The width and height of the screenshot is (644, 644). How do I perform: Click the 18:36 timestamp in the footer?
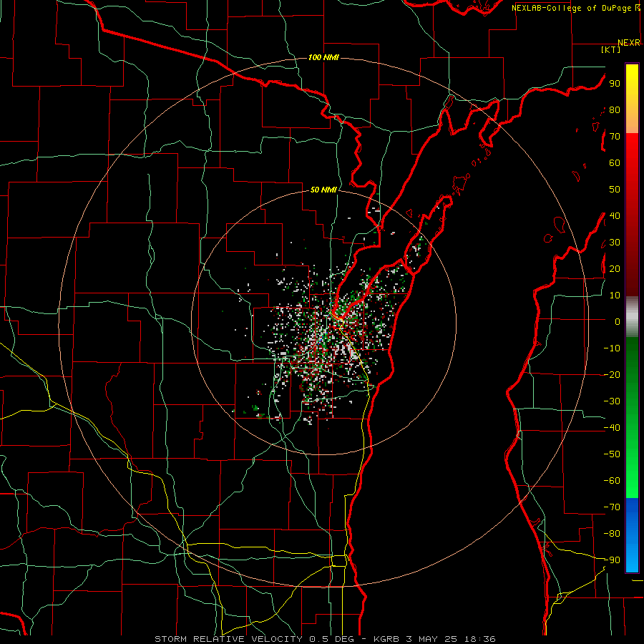[479, 639]
